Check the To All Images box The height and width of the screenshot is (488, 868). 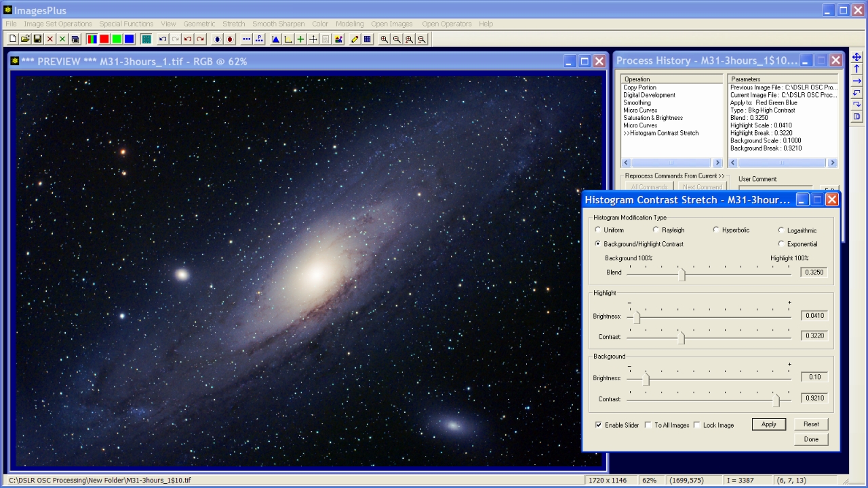648,425
